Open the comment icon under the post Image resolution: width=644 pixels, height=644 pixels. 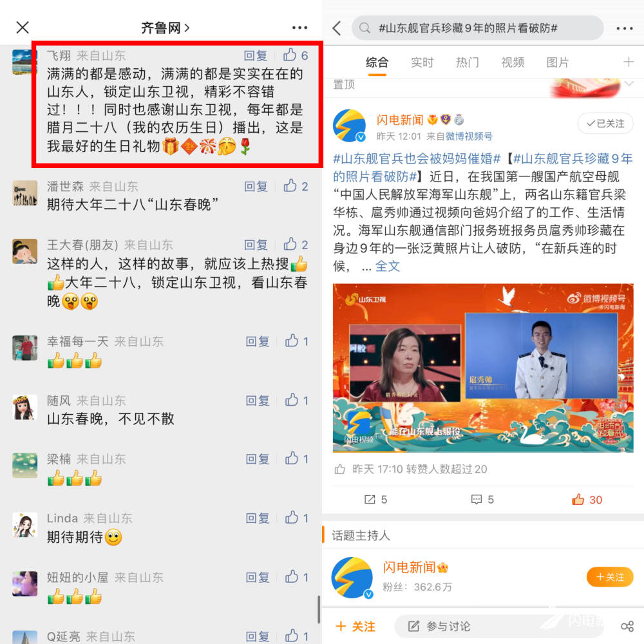click(476, 500)
